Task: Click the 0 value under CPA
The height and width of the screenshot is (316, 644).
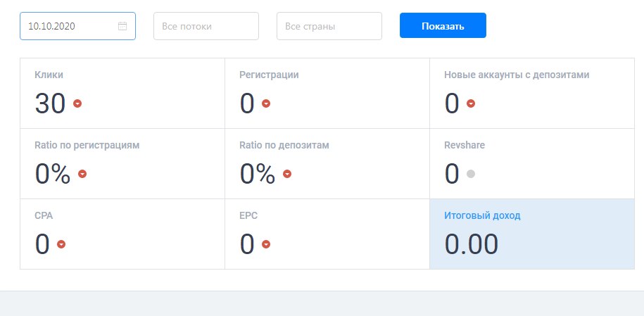Action: coord(42,244)
